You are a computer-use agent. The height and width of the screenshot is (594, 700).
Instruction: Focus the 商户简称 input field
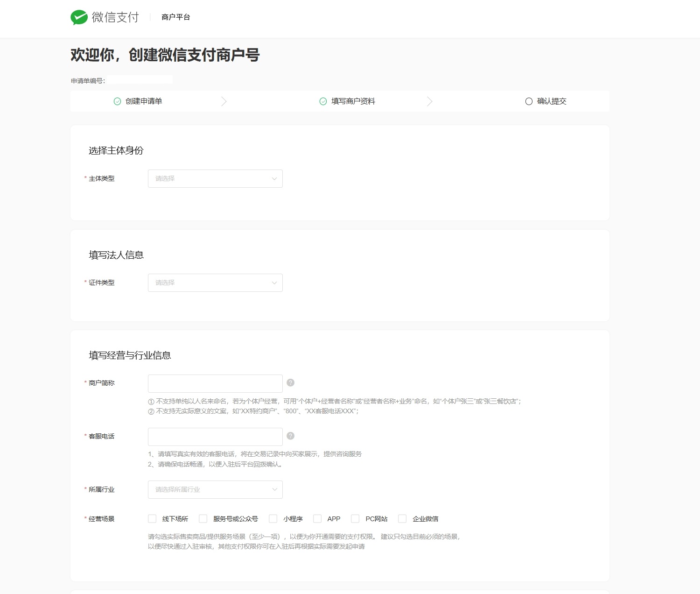coord(215,383)
